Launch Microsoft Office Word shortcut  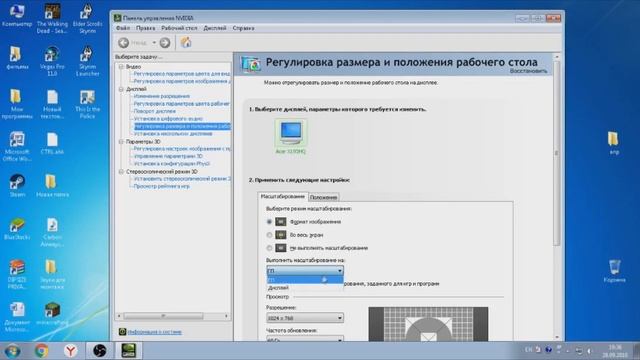coord(17,146)
